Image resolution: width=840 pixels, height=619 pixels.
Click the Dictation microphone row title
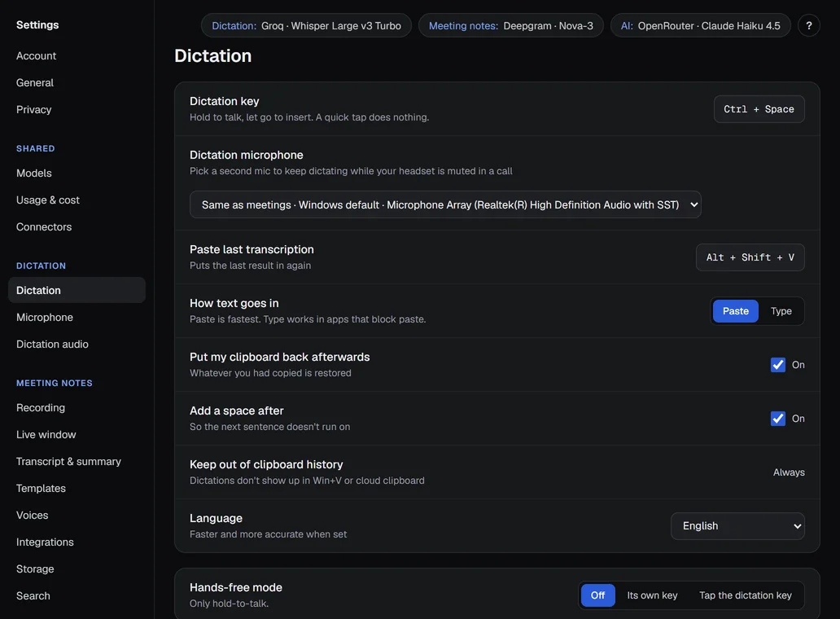click(247, 155)
